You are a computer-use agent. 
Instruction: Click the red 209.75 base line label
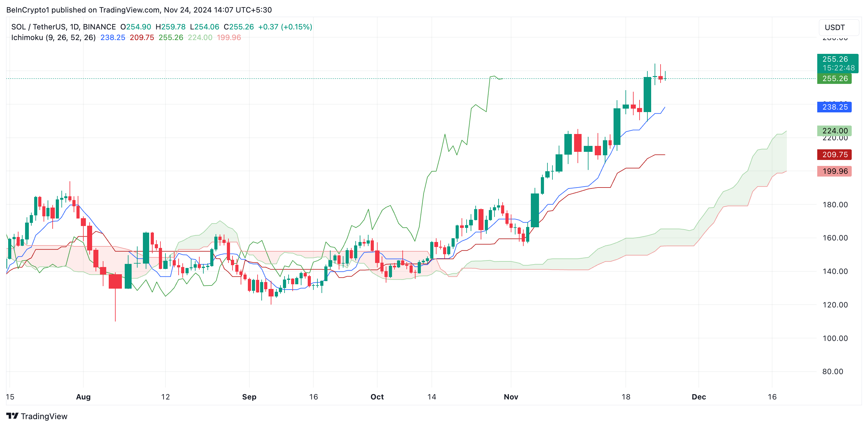[834, 155]
